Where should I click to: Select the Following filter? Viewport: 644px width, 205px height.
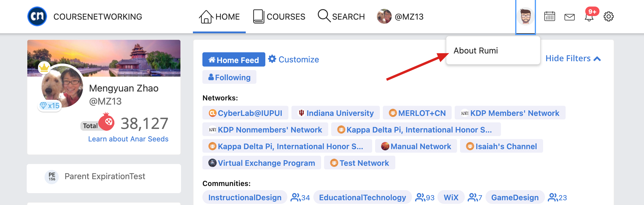click(229, 77)
